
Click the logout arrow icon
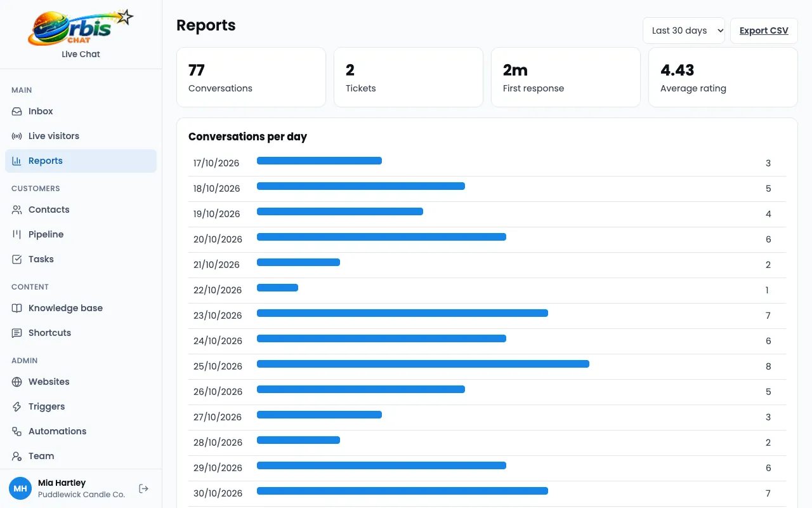pyautogui.click(x=144, y=488)
